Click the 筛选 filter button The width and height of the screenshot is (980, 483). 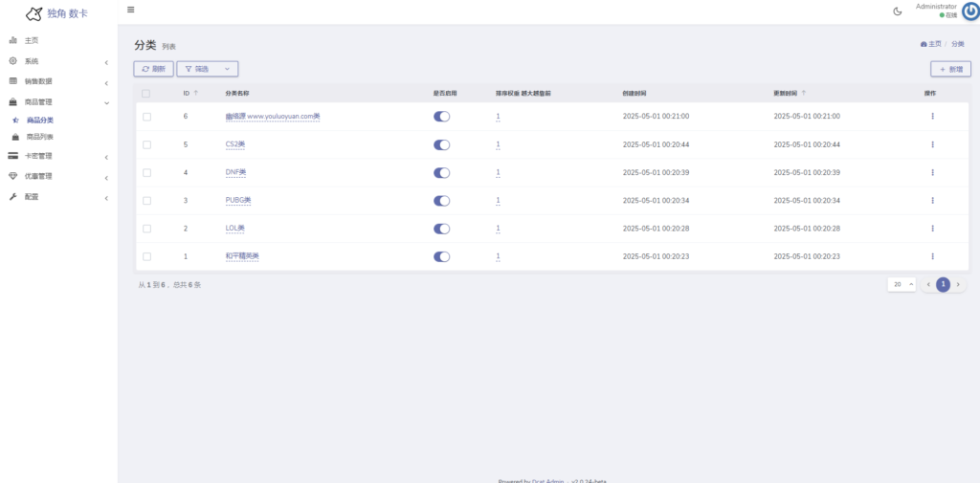[x=208, y=69]
